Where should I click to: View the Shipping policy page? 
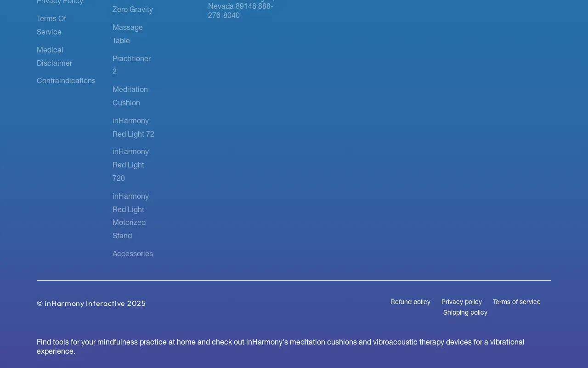465,312
